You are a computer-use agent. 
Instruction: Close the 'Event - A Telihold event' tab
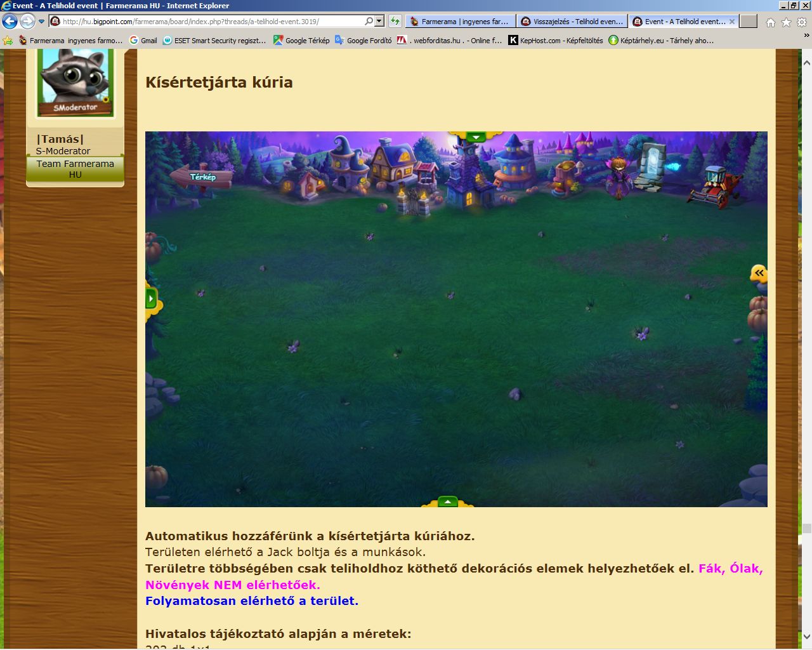click(x=732, y=21)
